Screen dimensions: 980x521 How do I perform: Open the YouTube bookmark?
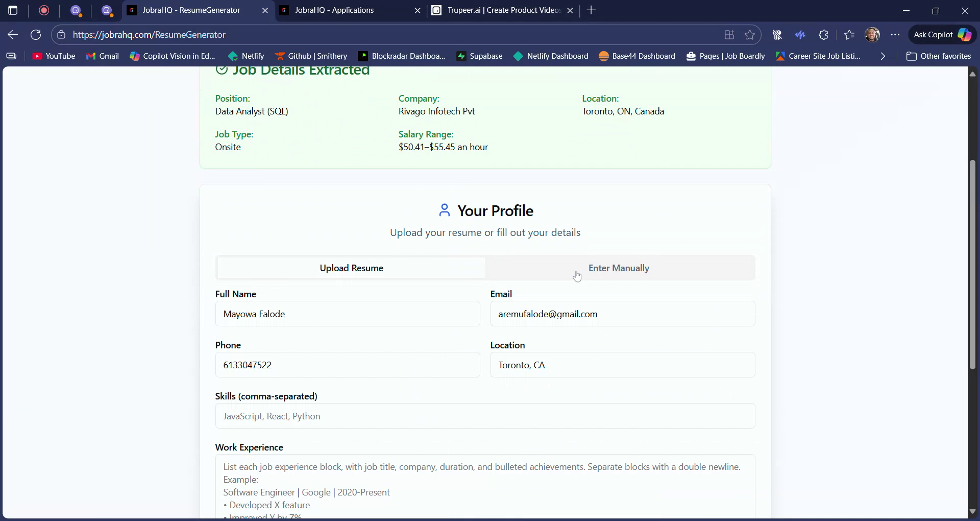pos(53,56)
